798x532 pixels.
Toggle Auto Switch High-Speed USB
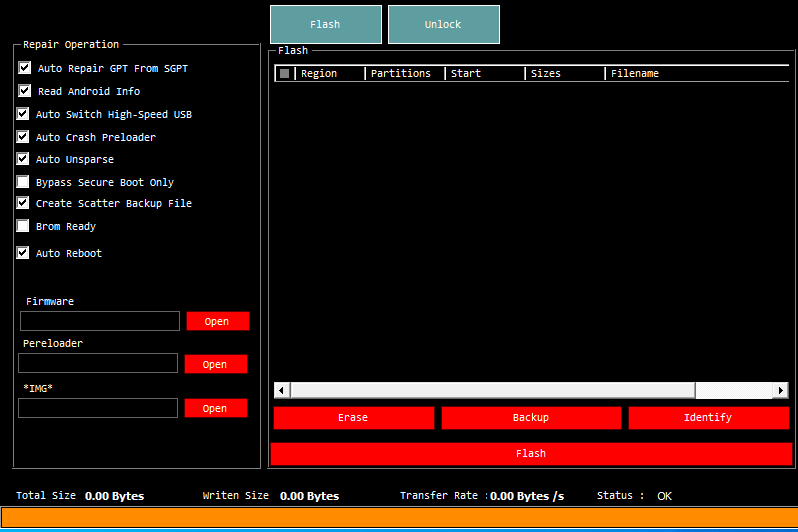(x=23, y=114)
